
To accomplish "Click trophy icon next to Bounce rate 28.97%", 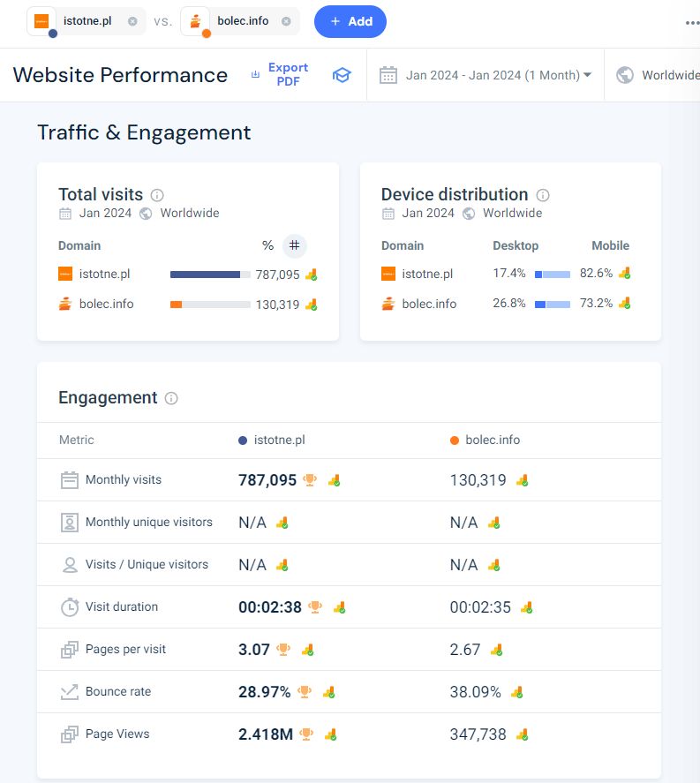I will [x=305, y=691].
